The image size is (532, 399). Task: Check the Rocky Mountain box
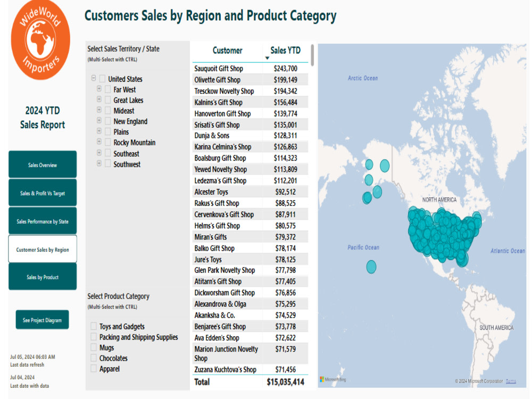(x=108, y=143)
